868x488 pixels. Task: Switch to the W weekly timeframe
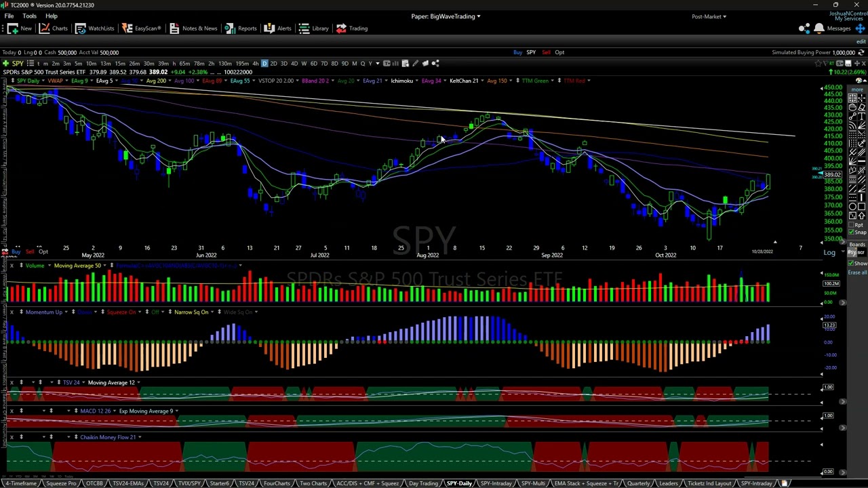point(304,63)
